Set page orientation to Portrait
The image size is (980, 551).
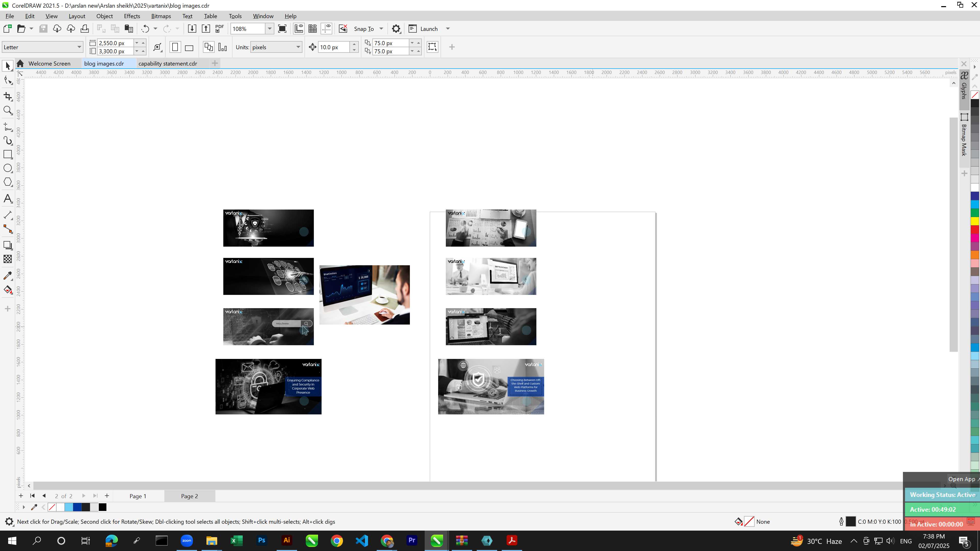(175, 47)
